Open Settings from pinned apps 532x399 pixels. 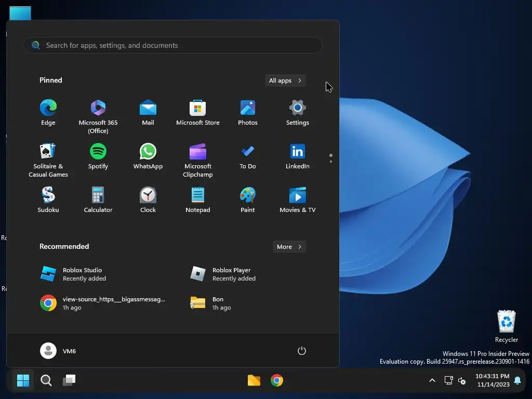[x=298, y=113]
